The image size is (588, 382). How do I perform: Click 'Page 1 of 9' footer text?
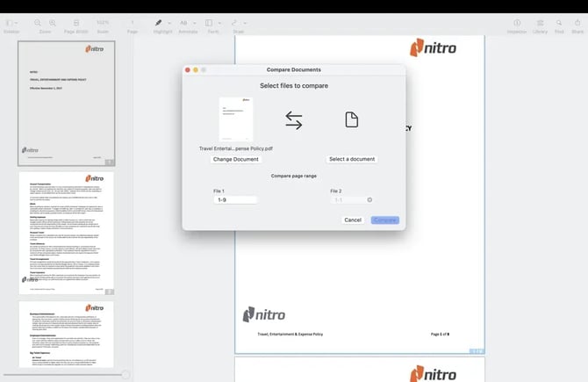[440, 334]
